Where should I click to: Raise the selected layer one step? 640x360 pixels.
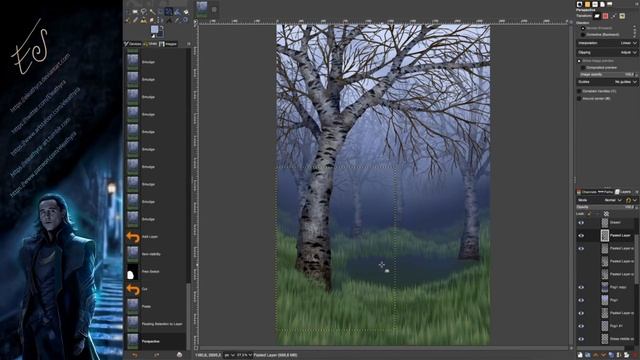pyautogui.click(x=596, y=355)
